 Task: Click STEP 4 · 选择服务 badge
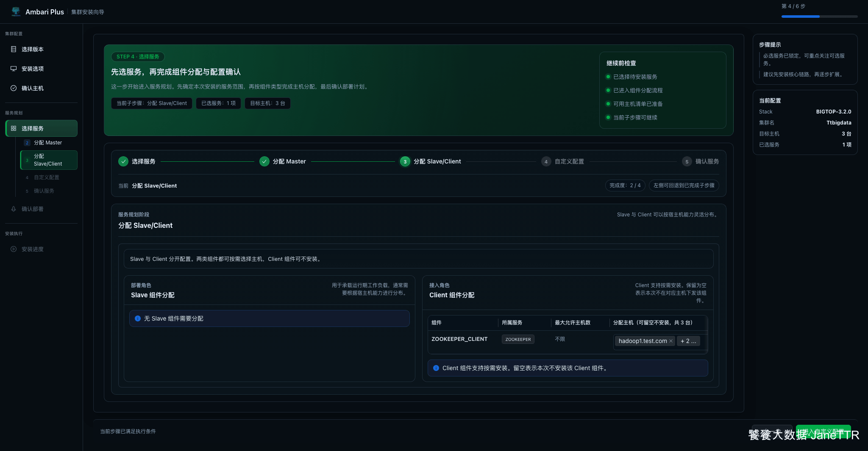click(x=138, y=57)
